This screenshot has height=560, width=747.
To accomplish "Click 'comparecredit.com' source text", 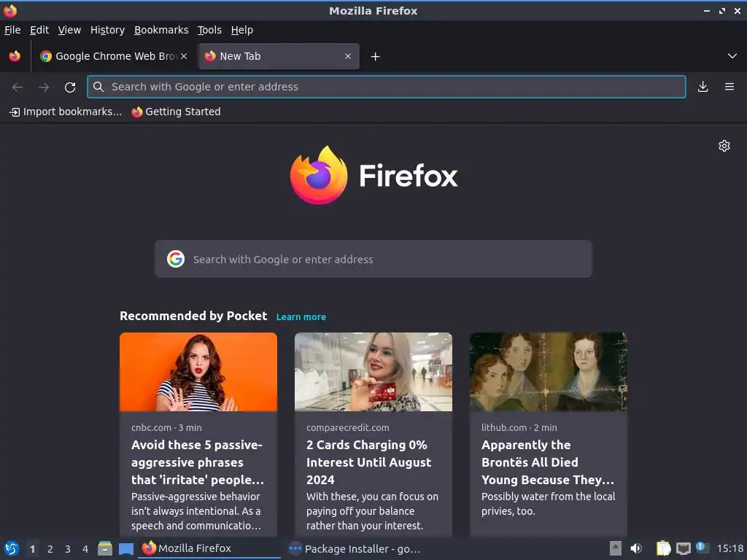I will pos(348,427).
